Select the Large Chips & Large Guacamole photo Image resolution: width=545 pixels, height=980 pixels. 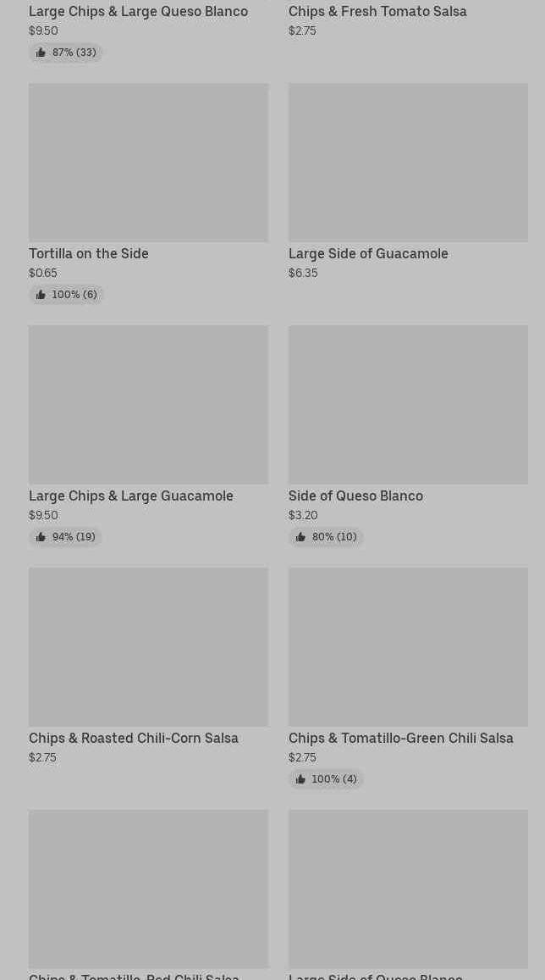pos(148,404)
